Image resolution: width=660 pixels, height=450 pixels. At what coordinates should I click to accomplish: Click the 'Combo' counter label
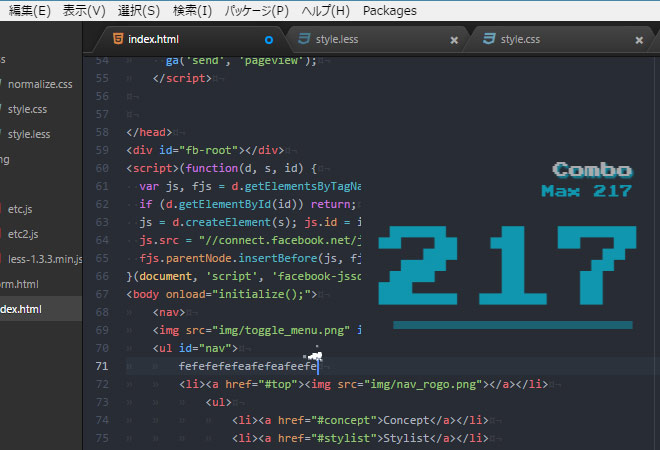click(x=592, y=170)
